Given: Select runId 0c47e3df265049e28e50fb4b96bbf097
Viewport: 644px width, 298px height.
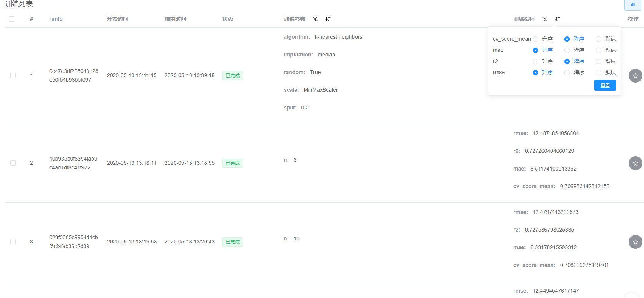Looking at the screenshot, I should 74,76.
